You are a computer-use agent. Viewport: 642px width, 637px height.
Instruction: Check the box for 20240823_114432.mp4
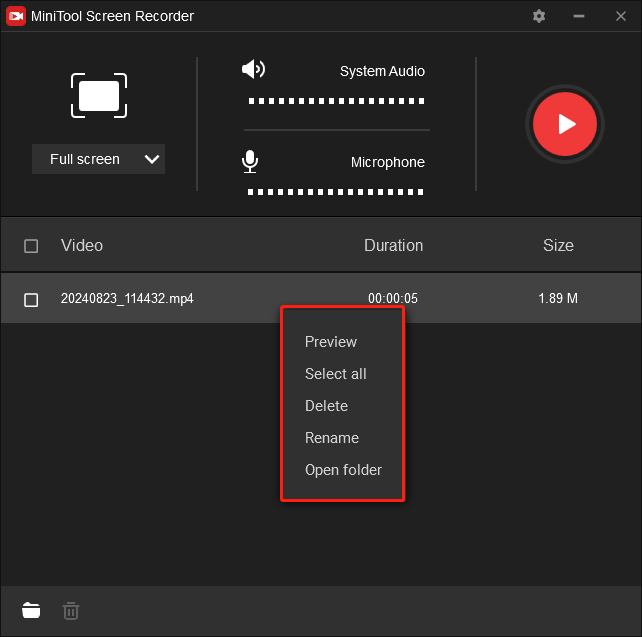[x=31, y=300]
